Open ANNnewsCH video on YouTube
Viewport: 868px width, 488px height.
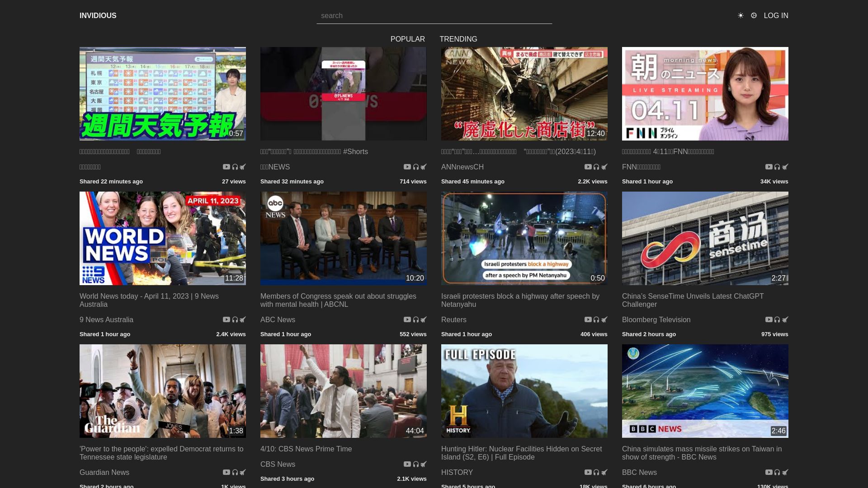click(x=588, y=167)
